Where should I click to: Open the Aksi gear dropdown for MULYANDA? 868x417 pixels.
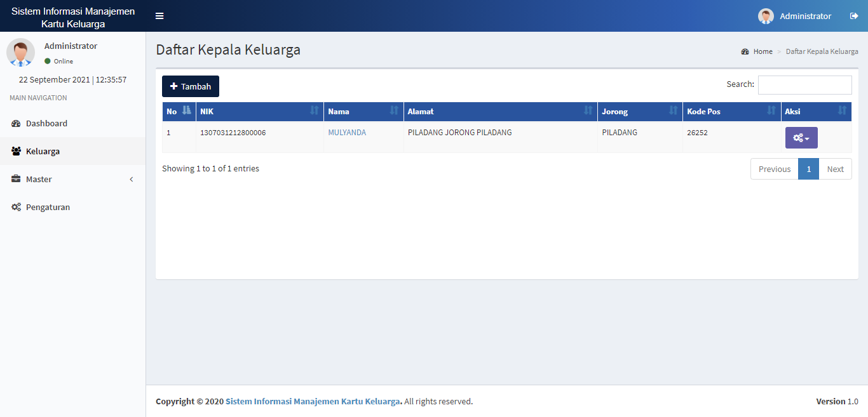pos(801,138)
